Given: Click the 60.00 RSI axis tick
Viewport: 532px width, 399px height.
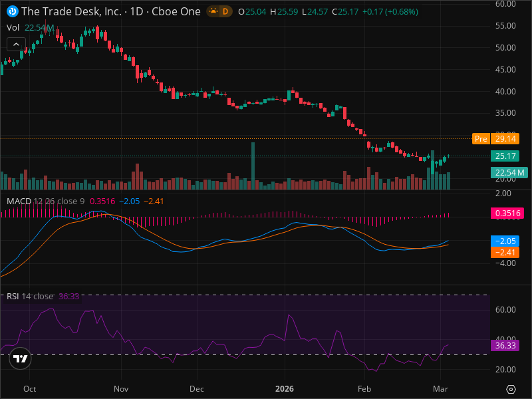Looking at the screenshot, I should click(505, 310).
